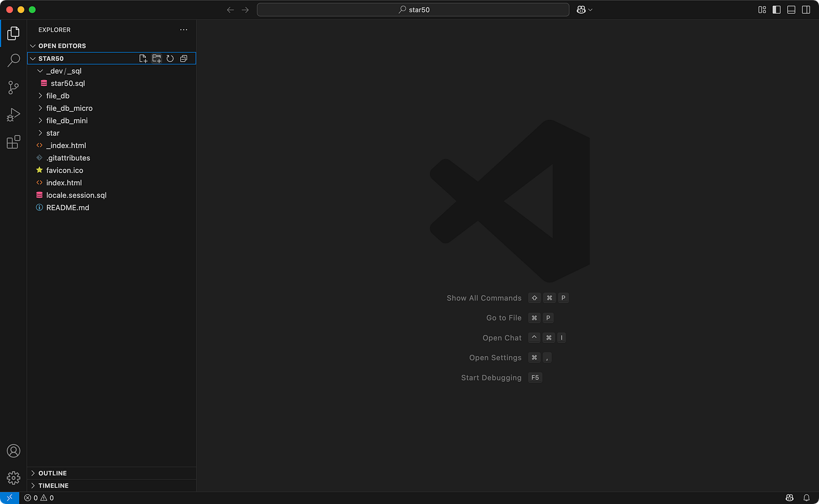This screenshot has height=504, width=819.
Task: Open the Search view in activity bar
Action: coord(13,61)
